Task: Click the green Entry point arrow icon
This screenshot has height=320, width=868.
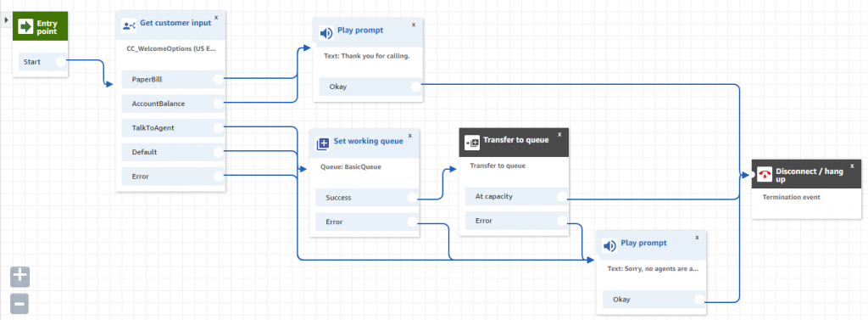Action: click(25, 26)
